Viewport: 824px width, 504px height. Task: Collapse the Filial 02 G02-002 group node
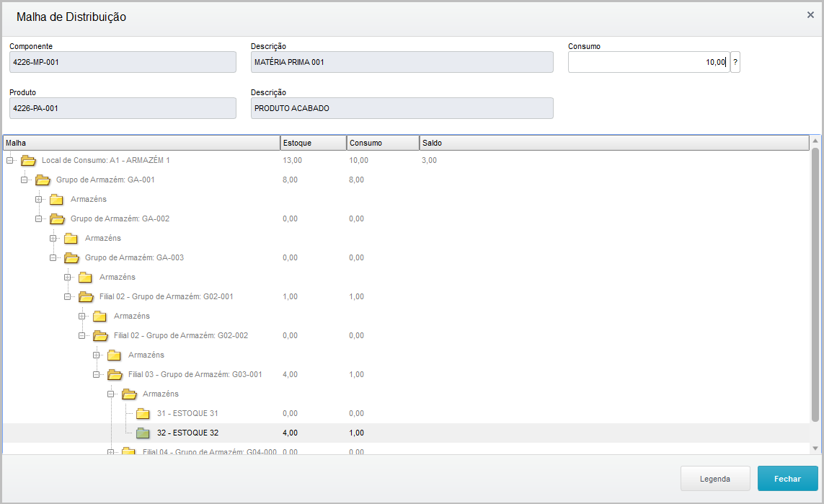(82, 335)
